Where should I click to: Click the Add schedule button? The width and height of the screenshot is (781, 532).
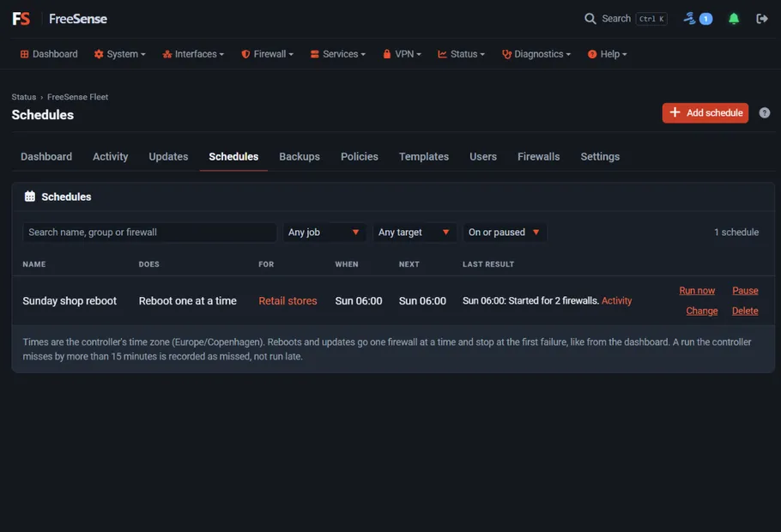(x=705, y=113)
